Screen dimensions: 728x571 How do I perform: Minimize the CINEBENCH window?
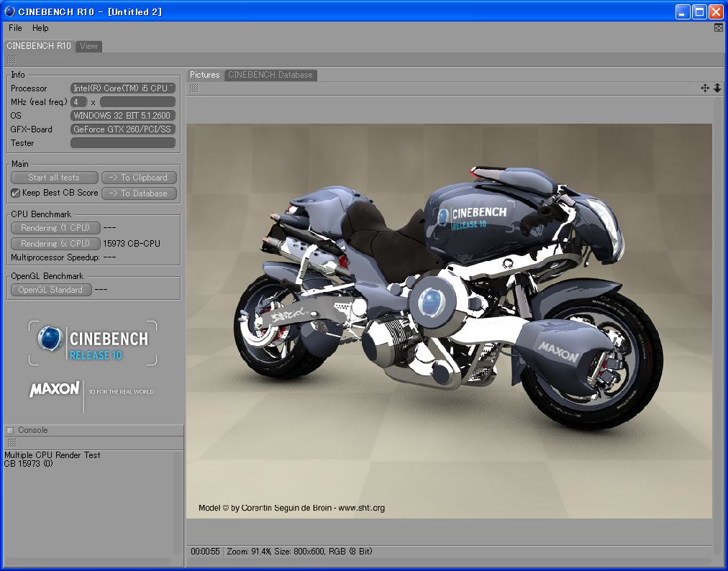pos(683,12)
